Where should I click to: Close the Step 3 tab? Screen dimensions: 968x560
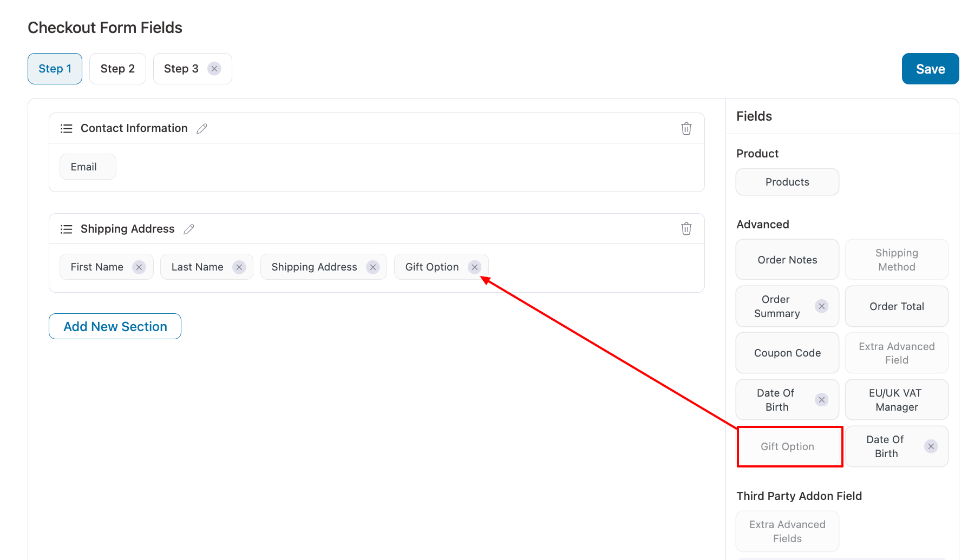pos(214,69)
